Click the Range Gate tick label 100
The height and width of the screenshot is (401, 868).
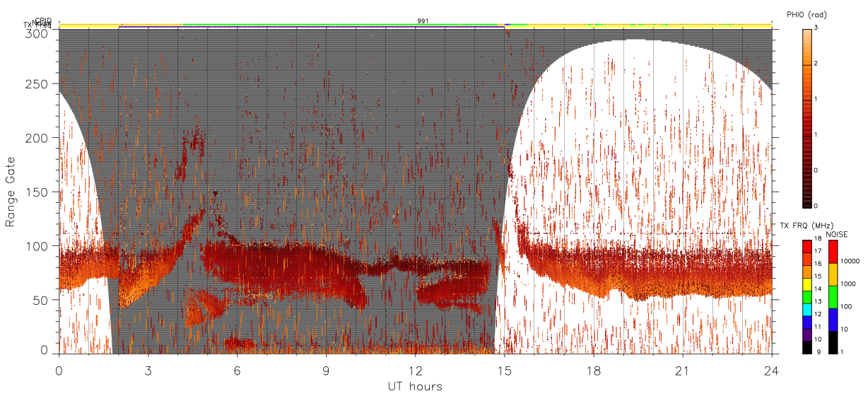[36, 246]
